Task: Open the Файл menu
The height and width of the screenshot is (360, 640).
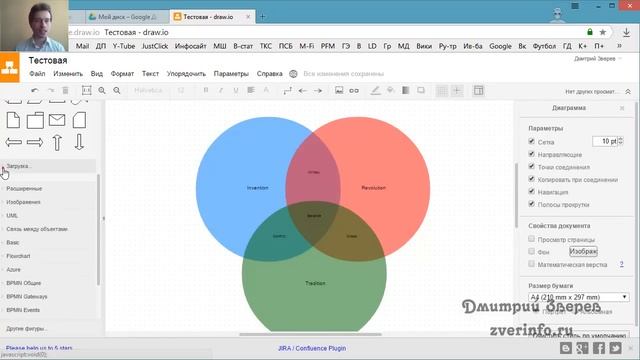Action: 37,74
